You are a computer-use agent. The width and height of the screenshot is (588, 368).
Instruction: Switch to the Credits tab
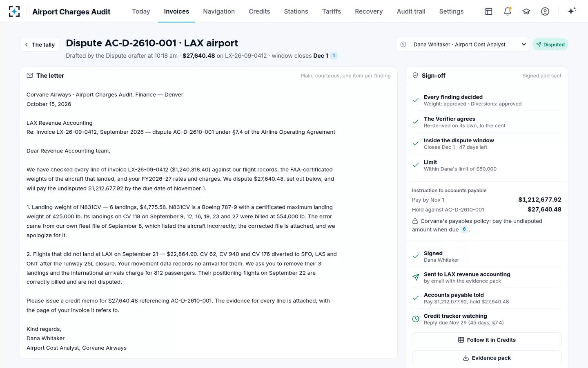click(x=259, y=11)
